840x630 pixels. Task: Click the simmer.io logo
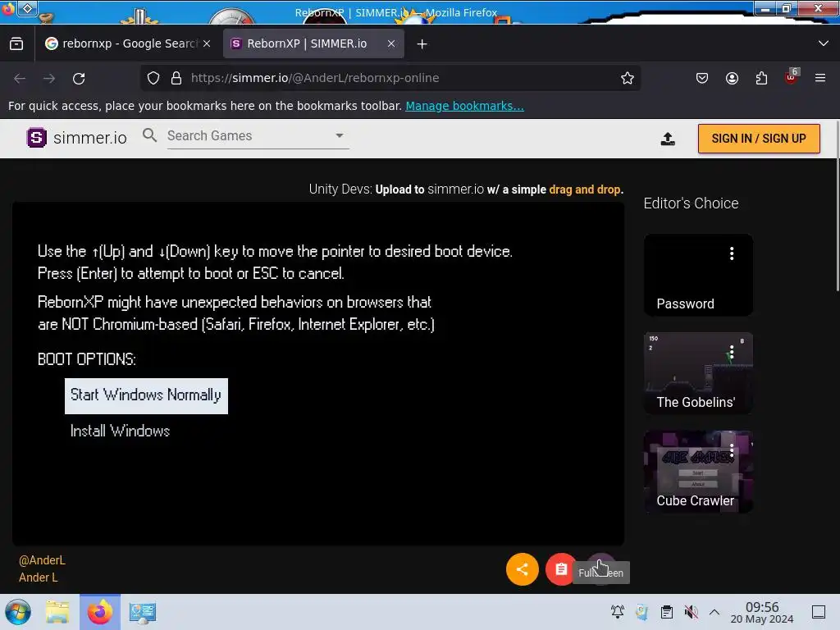(76, 138)
